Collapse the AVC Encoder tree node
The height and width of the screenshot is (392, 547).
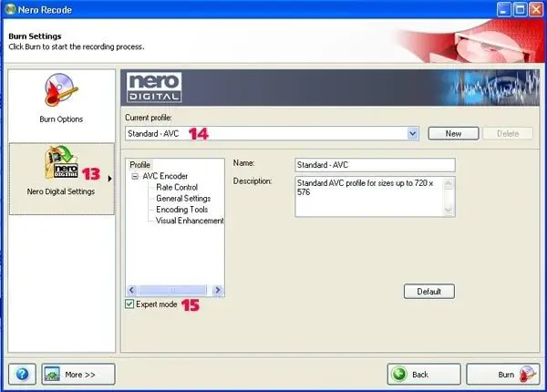[135, 177]
